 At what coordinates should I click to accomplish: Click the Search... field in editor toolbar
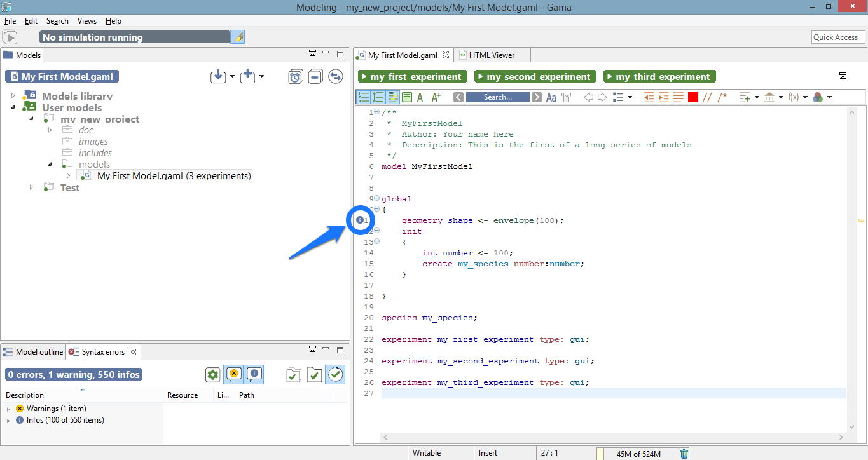pyautogui.click(x=498, y=97)
